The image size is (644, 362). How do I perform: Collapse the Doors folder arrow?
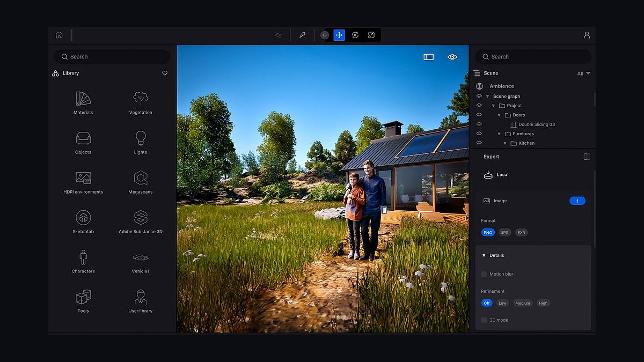click(499, 115)
